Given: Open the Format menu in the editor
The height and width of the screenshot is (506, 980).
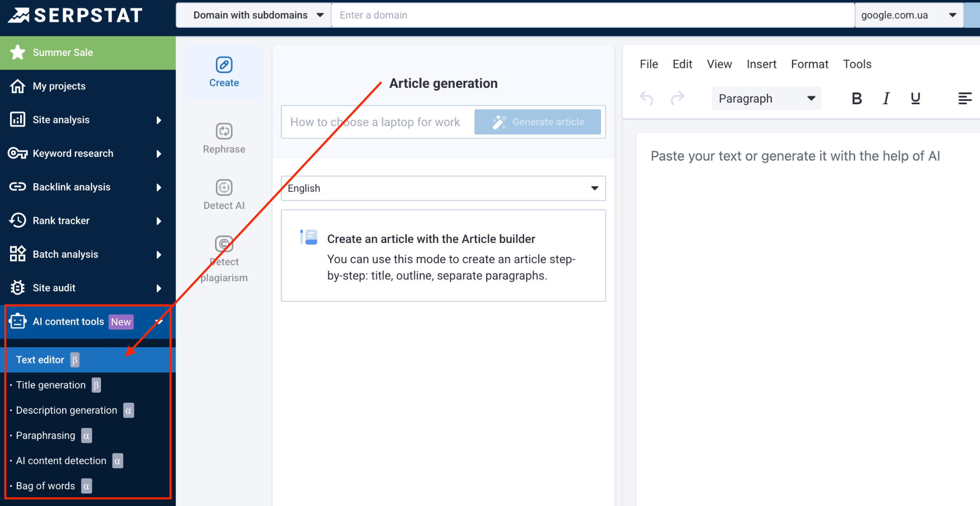Looking at the screenshot, I should pos(809,64).
